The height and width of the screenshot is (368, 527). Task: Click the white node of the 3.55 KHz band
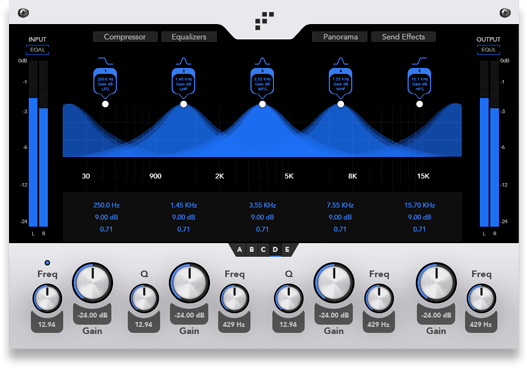pyautogui.click(x=262, y=104)
